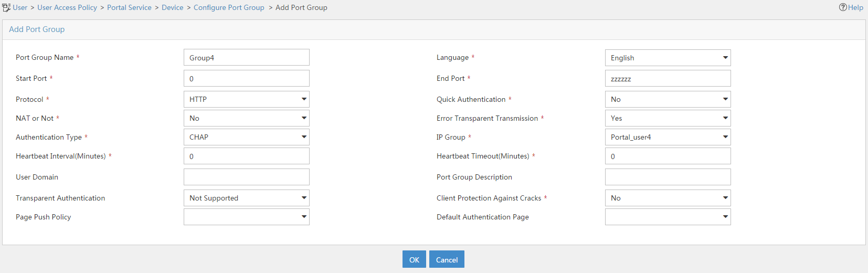This screenshot has width=868, height=273.
Task: Click the Default Authentication Page label
Action: coord(483,217)
